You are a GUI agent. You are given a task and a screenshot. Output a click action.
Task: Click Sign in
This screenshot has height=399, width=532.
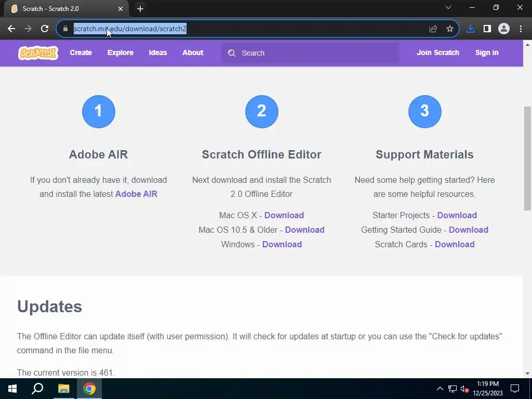(487, 52)
